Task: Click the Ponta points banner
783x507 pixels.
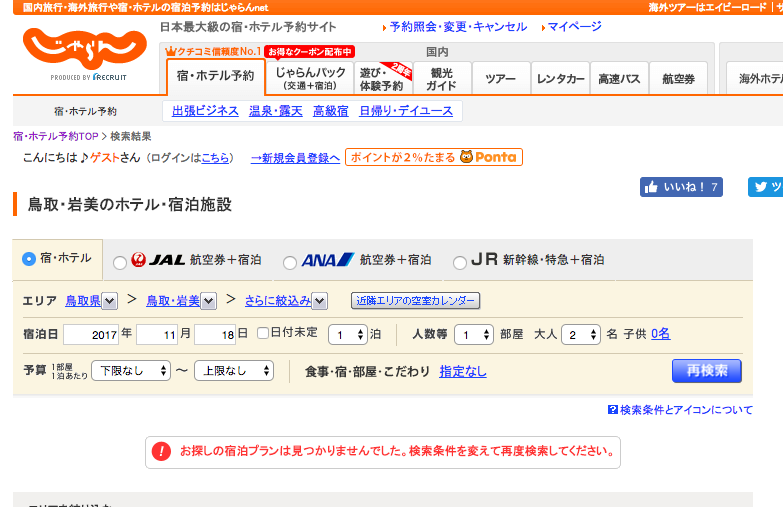Action: (433, 157)
